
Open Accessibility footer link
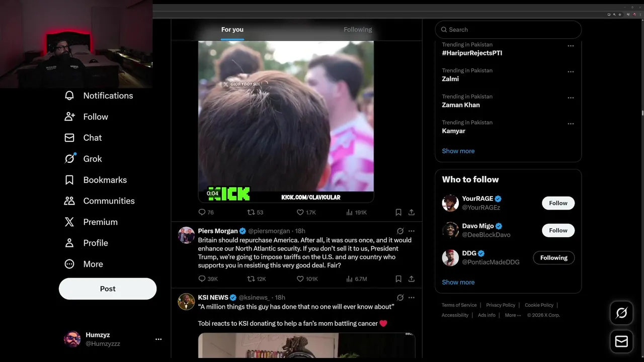(x=455, y=315)
